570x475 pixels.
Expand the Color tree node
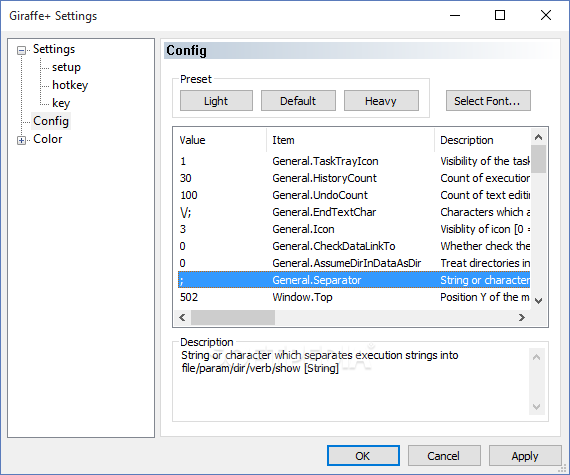click(21, 140)
